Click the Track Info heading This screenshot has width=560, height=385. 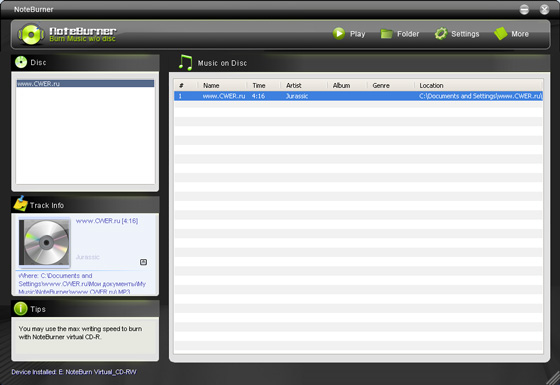tap(47, 205)
